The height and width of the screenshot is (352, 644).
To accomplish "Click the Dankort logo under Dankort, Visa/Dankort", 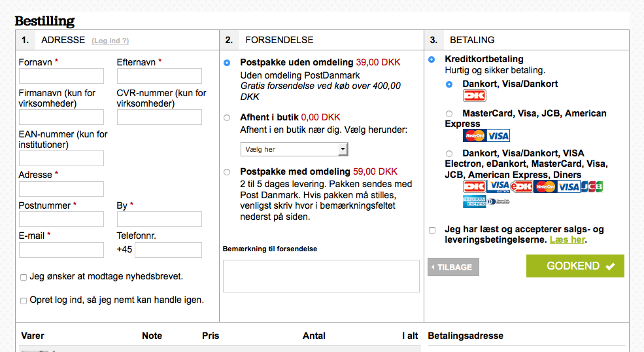I will 475,96.
